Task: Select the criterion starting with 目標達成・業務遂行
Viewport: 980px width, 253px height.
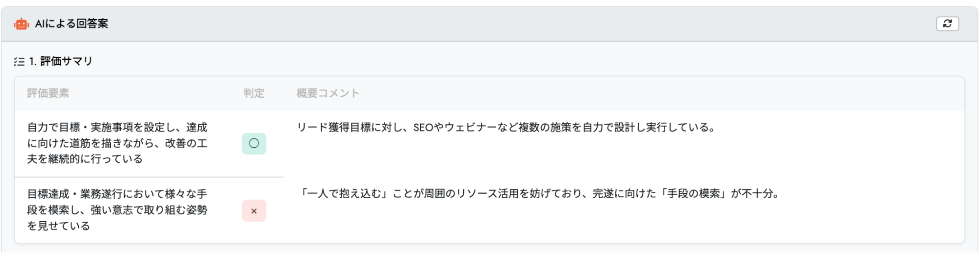Action: (117, 209)
